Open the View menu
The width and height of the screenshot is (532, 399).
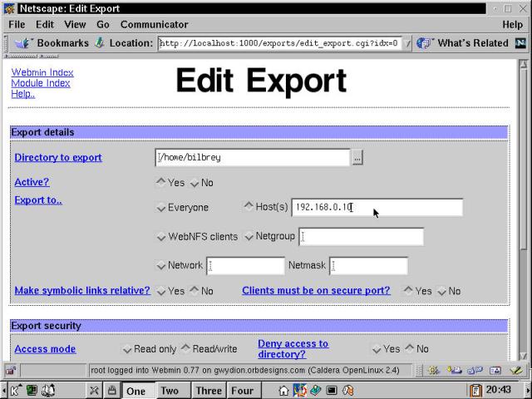75,25
